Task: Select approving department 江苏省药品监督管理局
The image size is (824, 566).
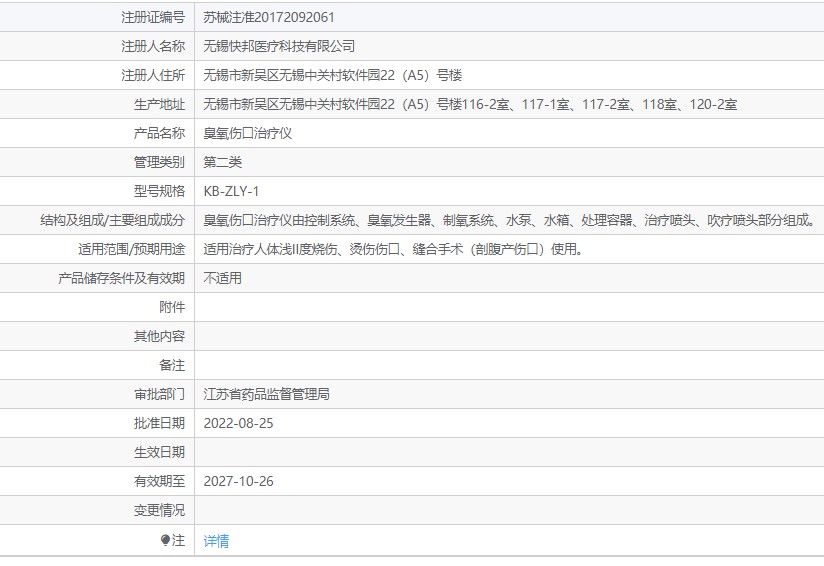Action: (x=266, y=394)
